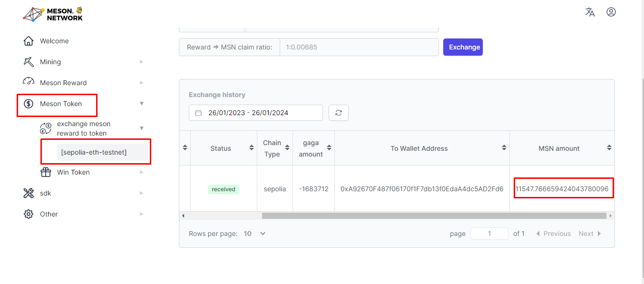Click the sdk tools icon
Viewport: 644px width, 284px height.
coord(29,193)
